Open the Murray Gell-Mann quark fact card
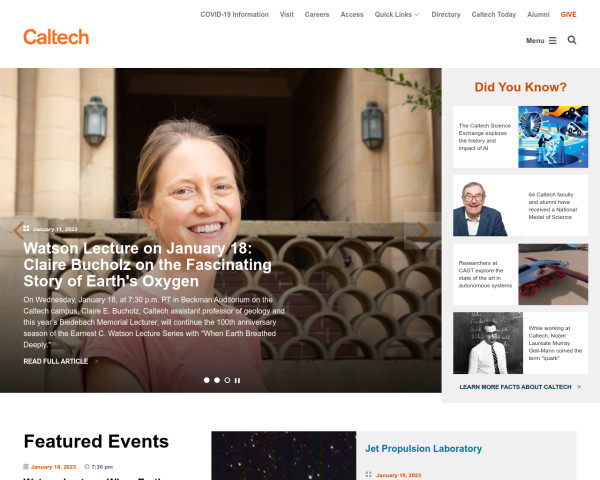This screenshot has height=480, width=600. tap(520, 343)
